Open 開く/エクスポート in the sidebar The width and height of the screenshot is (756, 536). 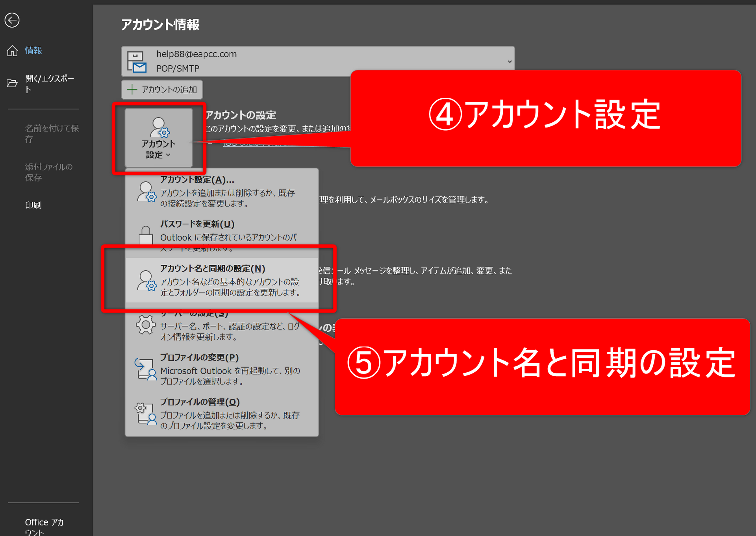click(x=49, y=84)
